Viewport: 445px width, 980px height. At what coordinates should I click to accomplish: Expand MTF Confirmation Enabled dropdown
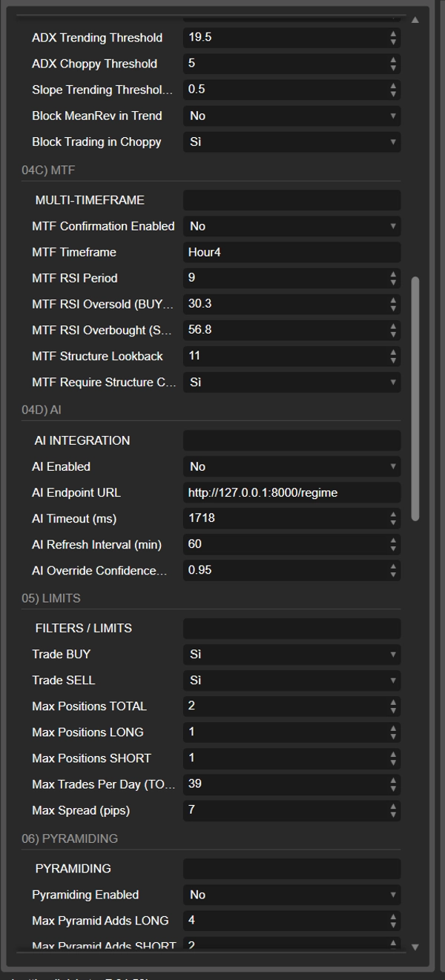point(291,226)
